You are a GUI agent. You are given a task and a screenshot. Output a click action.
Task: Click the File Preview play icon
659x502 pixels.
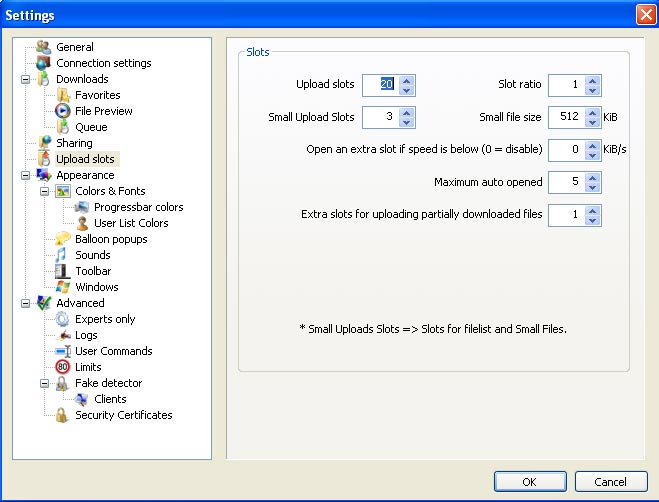(x=63, y=111)
